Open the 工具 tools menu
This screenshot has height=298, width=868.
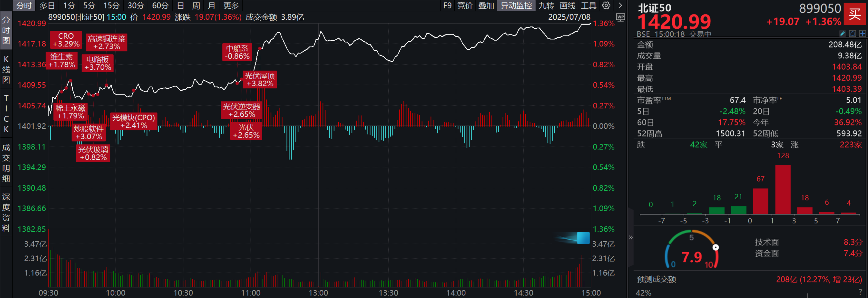(588, 5)
